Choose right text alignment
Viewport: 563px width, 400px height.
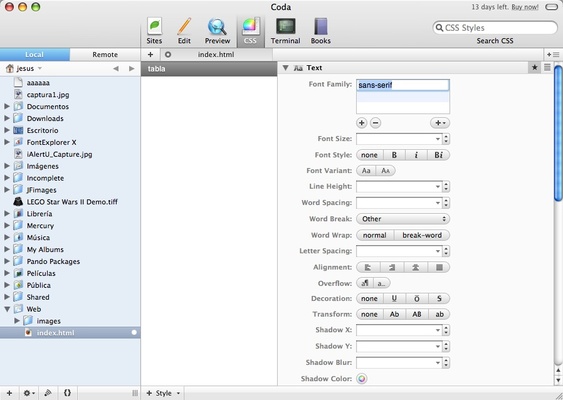[392, 267]
